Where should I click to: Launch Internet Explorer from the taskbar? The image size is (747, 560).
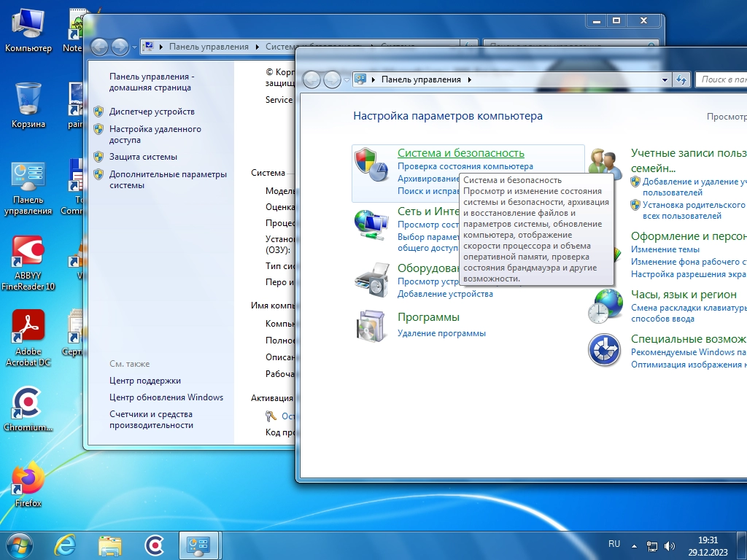point(65,545)
